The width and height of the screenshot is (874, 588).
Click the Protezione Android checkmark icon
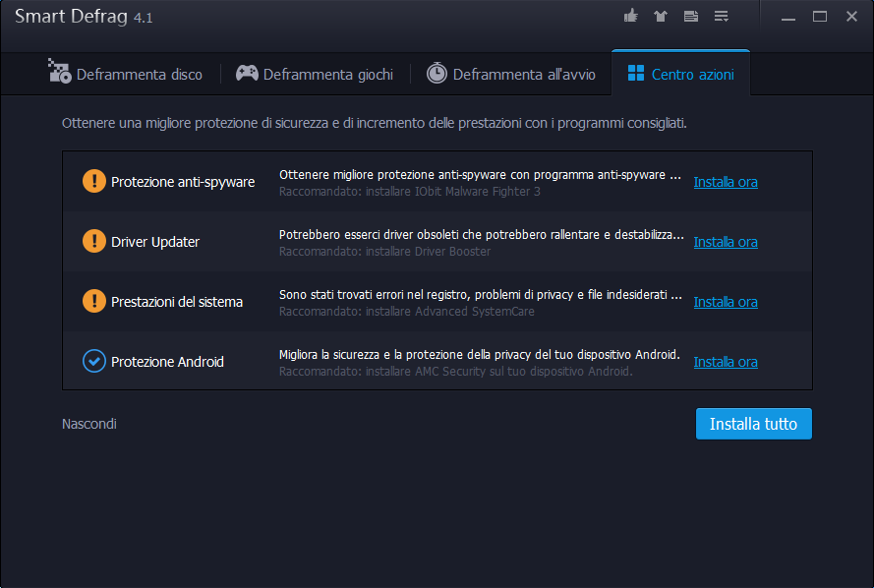94,361
